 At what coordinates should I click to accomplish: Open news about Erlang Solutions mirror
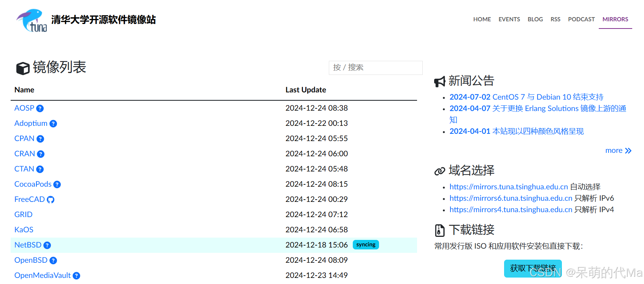click(x=538, y=114)
